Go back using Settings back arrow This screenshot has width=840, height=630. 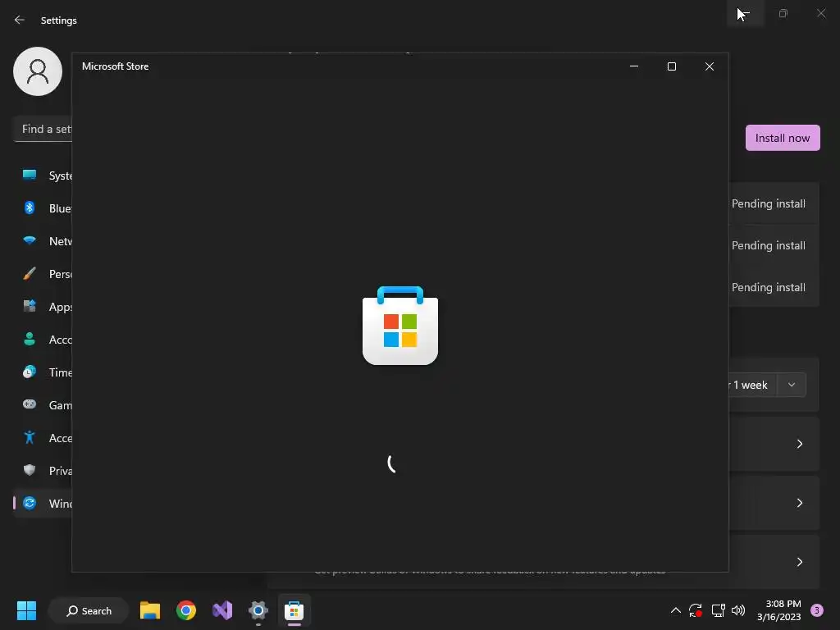click(x=20, y=20)
